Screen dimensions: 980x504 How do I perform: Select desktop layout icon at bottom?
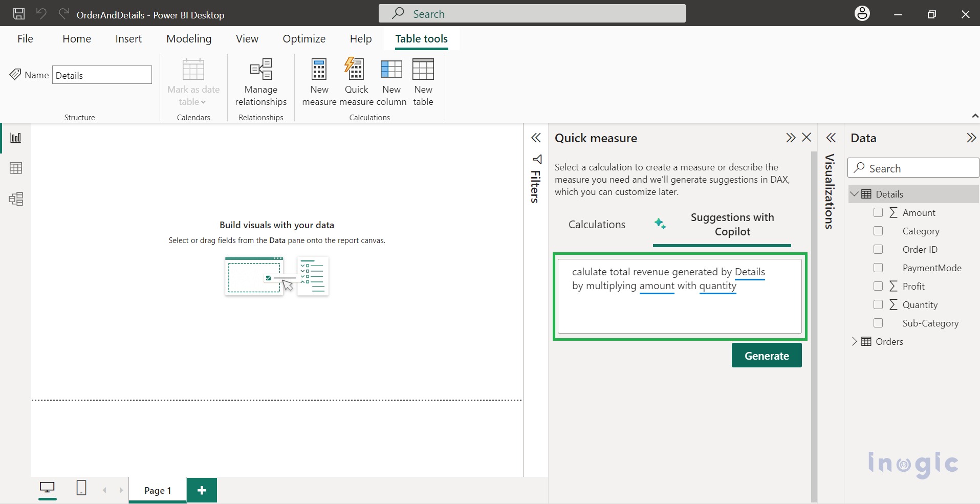point(47,488)
